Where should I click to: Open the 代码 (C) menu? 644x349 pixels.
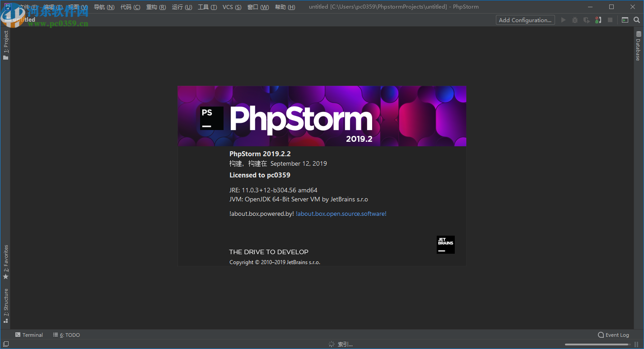[130, 7]
